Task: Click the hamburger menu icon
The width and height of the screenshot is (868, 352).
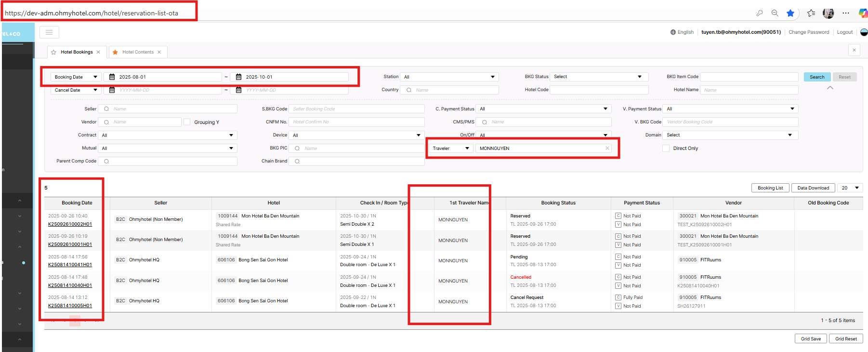Action: pos(49,32)
